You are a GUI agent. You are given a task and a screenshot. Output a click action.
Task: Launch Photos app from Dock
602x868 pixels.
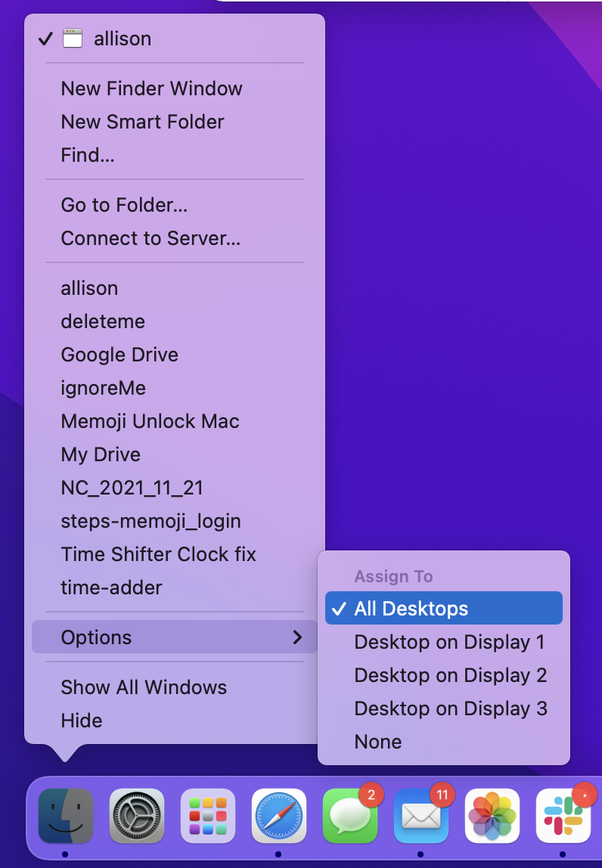click(x=492, y=816)
